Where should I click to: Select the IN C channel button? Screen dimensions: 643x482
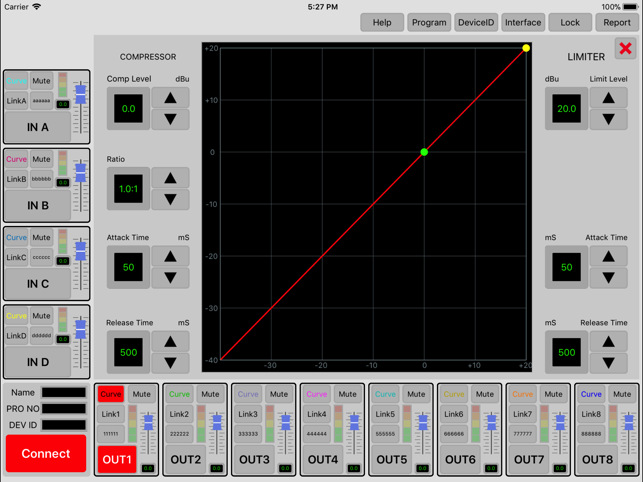[x=38, y=284]
